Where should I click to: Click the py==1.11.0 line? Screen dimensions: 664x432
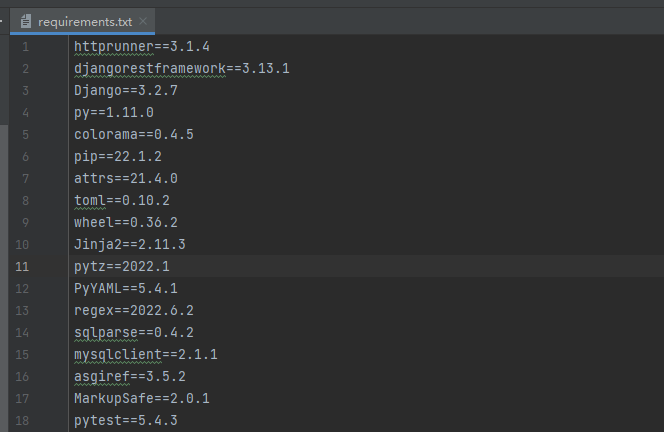click(x=114, y=113)
